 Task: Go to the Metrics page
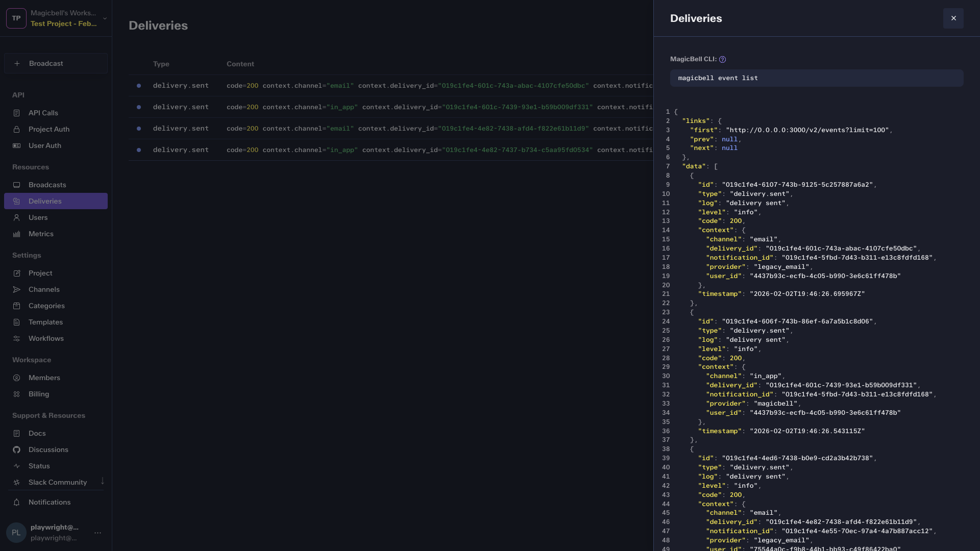56,234
